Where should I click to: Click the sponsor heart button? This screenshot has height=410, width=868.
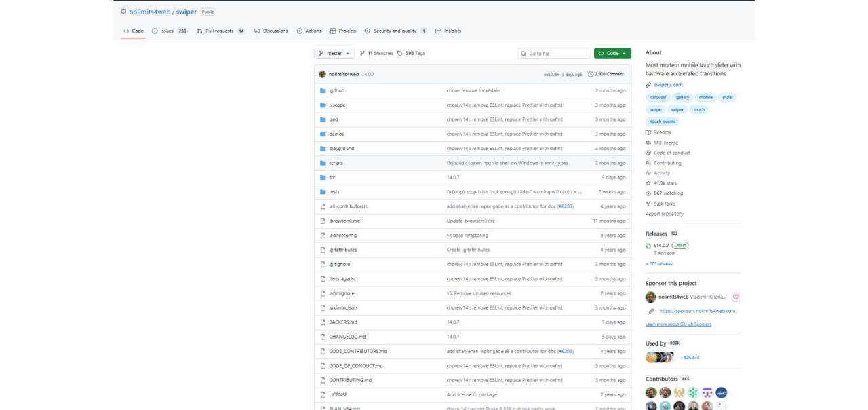click(x=736, y=297)
